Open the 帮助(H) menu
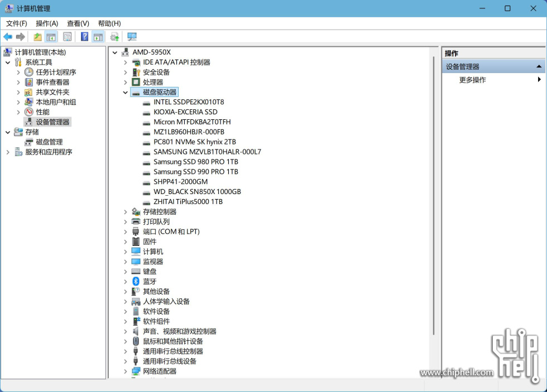 coord(109,23)
